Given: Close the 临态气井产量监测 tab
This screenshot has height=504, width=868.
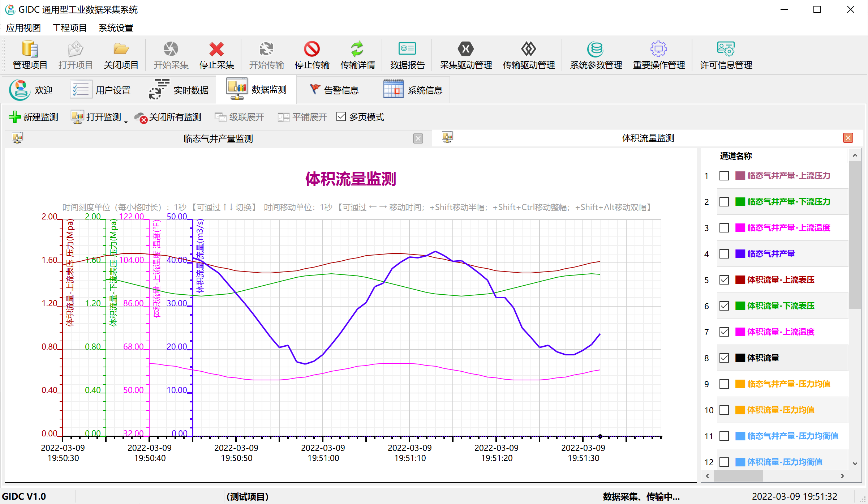Looking at the screenshot, I should [418, 138].
